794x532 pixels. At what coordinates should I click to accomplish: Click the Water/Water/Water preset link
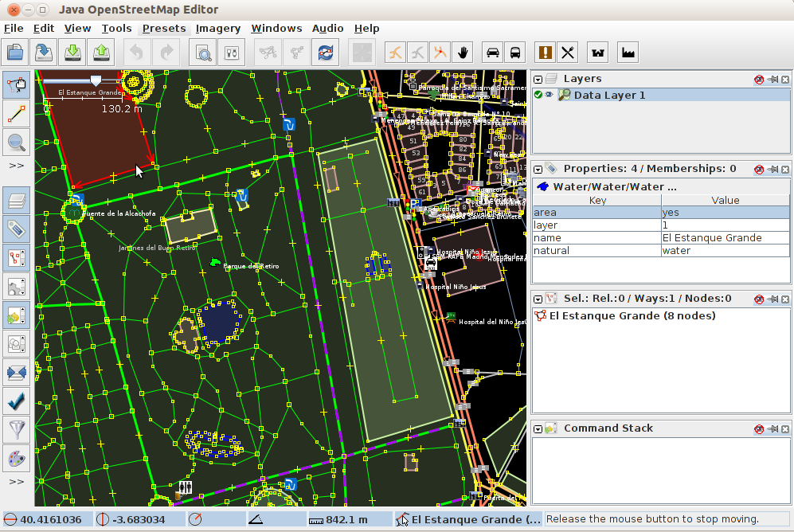613,186
